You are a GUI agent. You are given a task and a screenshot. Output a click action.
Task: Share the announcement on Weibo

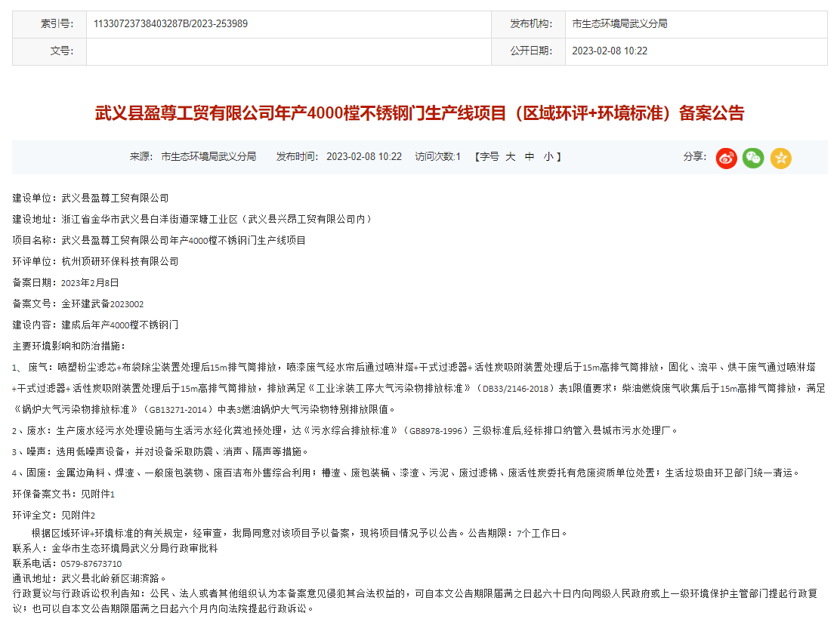(x=726, y=158)
